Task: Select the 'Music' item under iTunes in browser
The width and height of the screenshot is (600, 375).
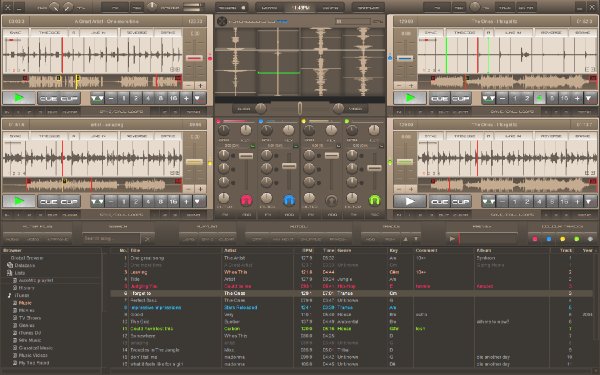Action: tap(25, 303)
